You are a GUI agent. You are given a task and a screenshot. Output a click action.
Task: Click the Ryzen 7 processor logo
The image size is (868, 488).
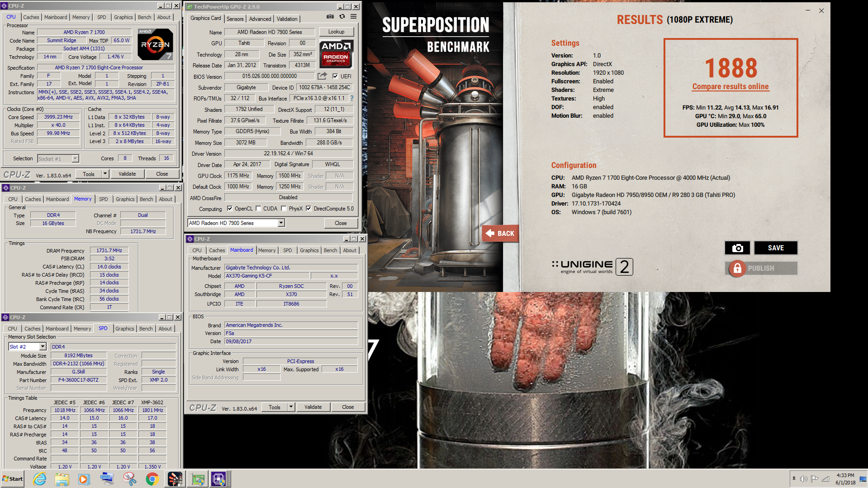tap(155, 44)
